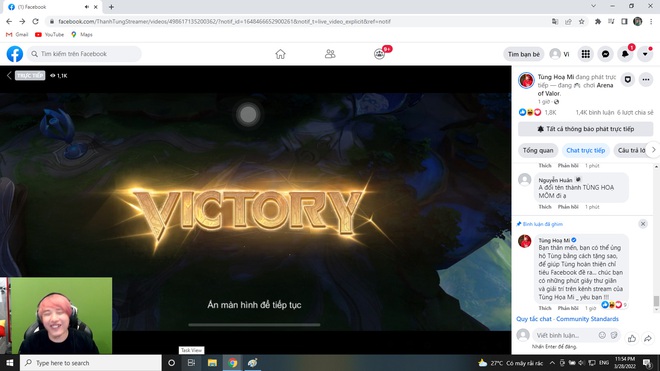Open the volume icon in system tray

click(x=581, y=363)
